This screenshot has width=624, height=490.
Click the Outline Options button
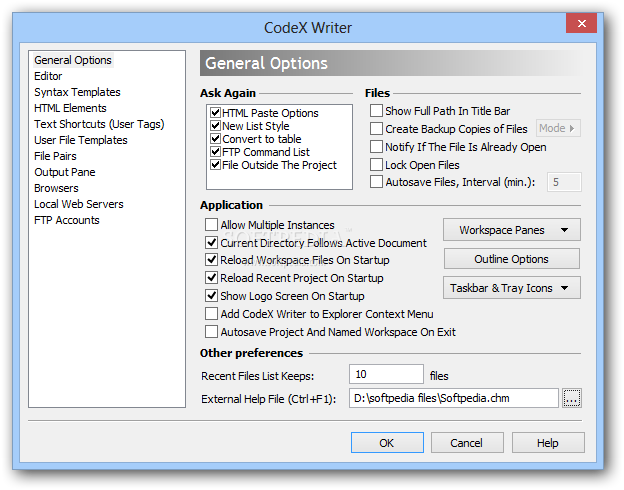click(x=512, y=259)
